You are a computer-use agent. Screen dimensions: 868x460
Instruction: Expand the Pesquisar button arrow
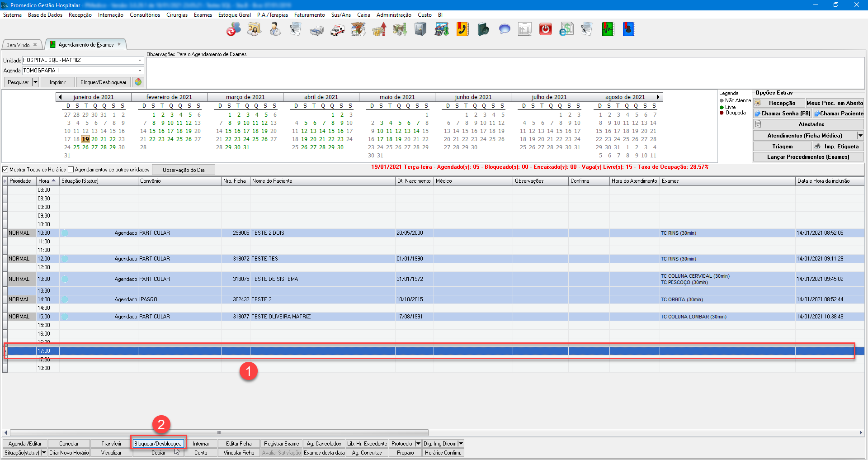35,82
